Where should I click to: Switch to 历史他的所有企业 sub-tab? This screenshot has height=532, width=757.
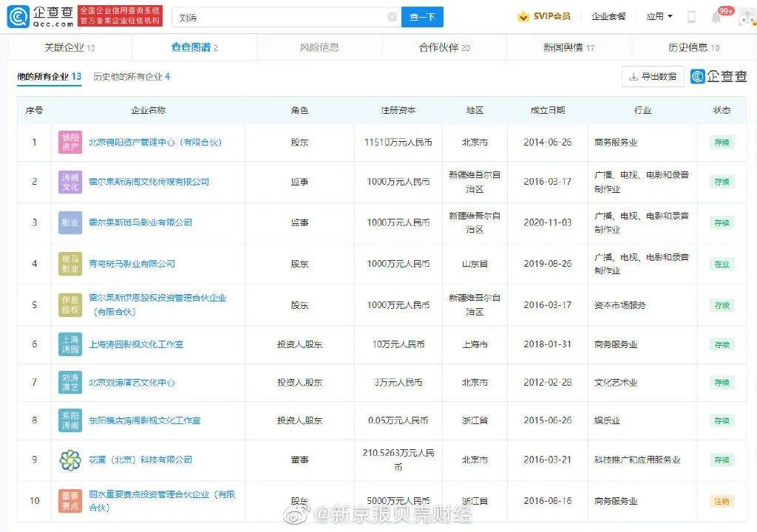132,77
